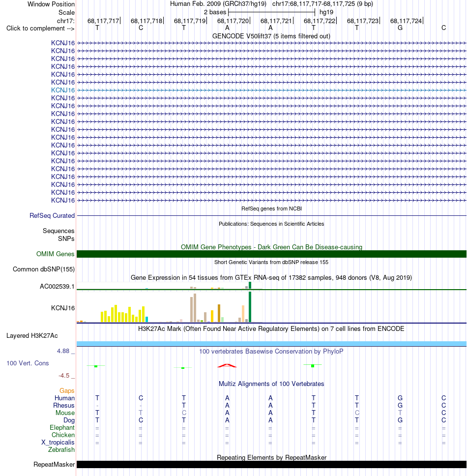This screenshot has width=467, height=476.
Task: Click the Common dbSNP(155) label
Action: pyautogui.click(x=43, y=269)
